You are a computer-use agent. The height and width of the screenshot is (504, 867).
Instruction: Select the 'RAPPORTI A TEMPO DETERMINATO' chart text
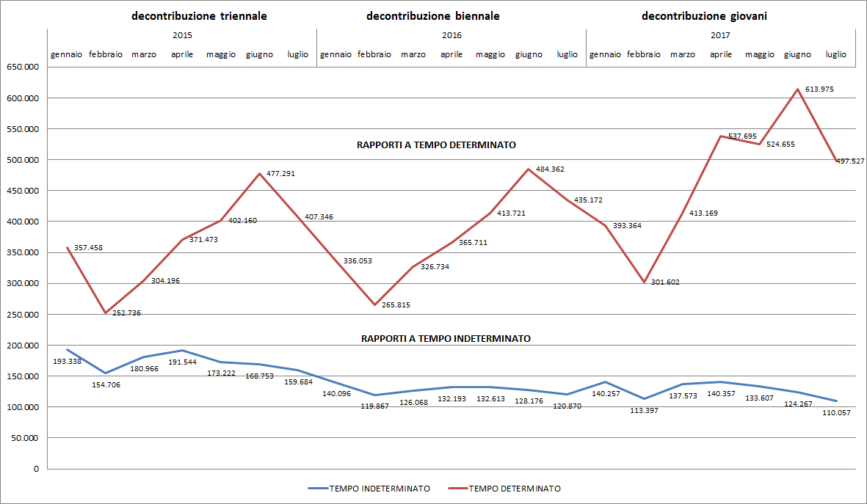tap(436, 145)
